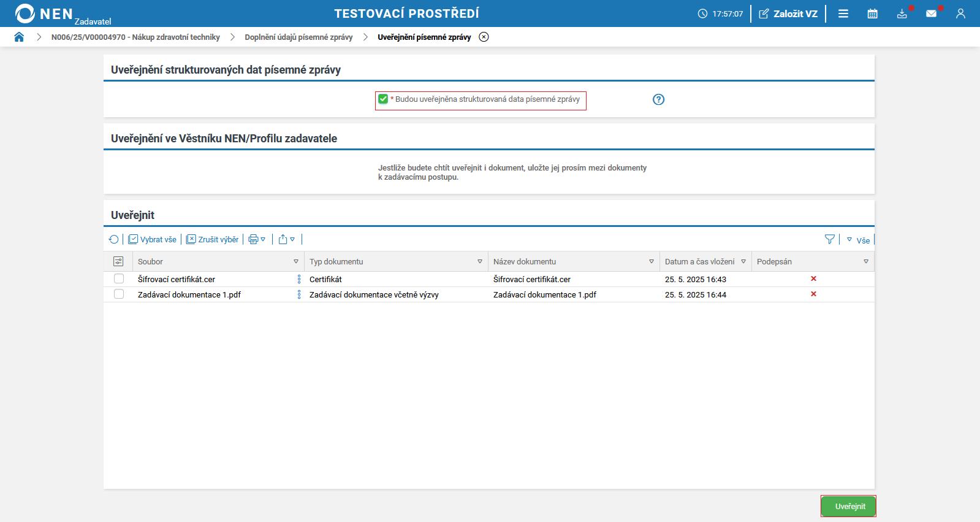Image resolution: width=980 pixels, height=522 pixels.
Task: Expand the export dropdown in toolbar
Action: pos(286,239)
